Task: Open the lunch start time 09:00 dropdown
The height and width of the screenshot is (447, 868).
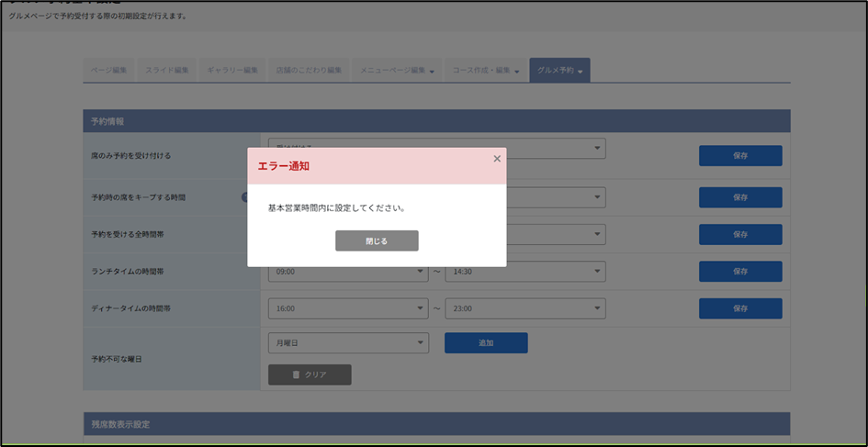Action: coord(348,272)
